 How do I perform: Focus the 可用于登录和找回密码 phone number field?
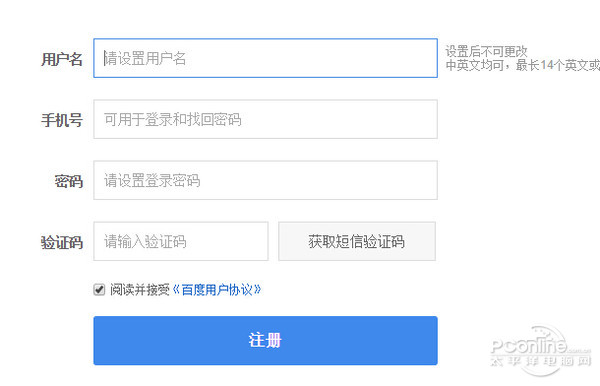265,119
